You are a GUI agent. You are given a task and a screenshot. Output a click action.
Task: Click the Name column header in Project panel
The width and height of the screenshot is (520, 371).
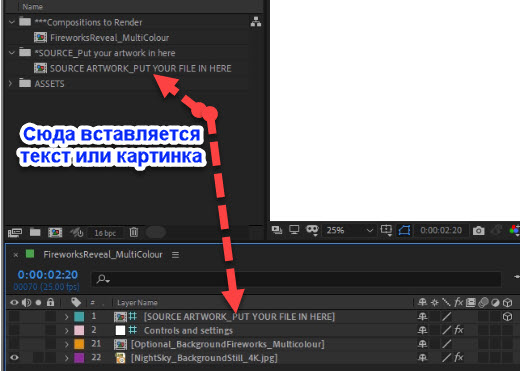[32, 6]
